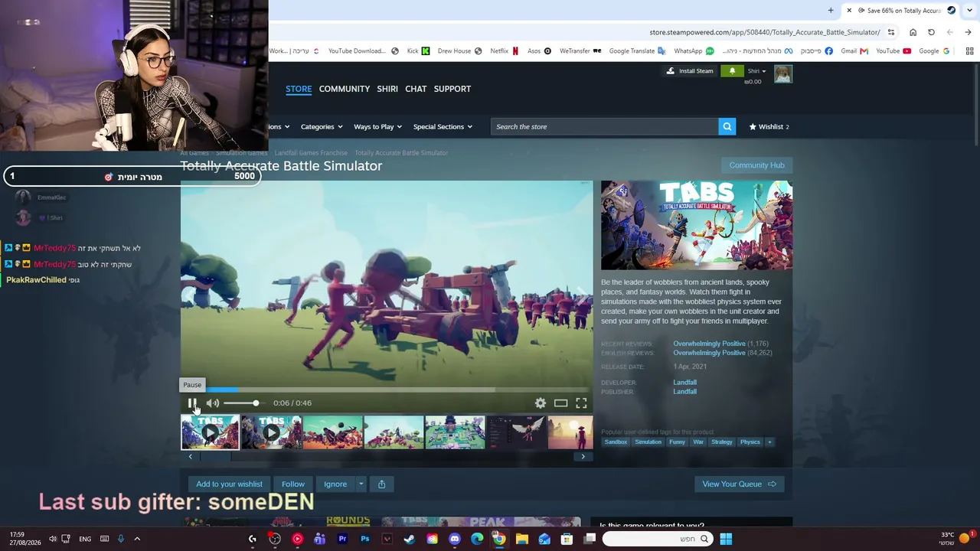This screenshot has height=551, width=980.
Task: Open Premiere Pro from the taskbar
Action: [x=342, y=539]
